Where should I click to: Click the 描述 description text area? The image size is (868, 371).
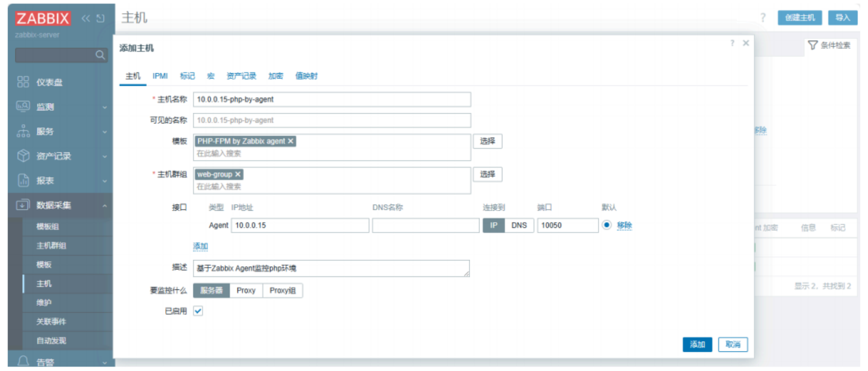[332, 268]
